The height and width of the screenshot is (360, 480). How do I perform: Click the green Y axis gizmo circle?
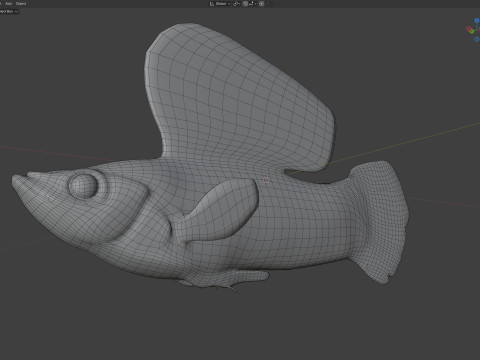point(472,31)
